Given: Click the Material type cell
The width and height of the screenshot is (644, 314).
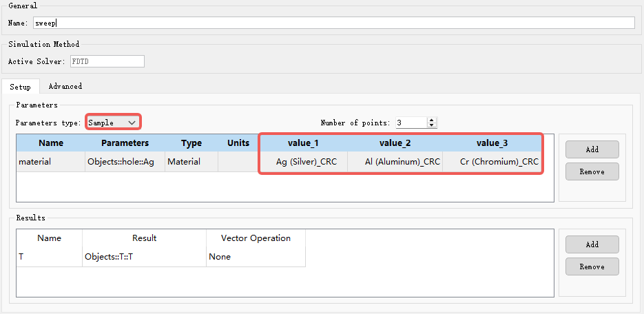Looking at the screenshot, I should click(x=191, y=162).
